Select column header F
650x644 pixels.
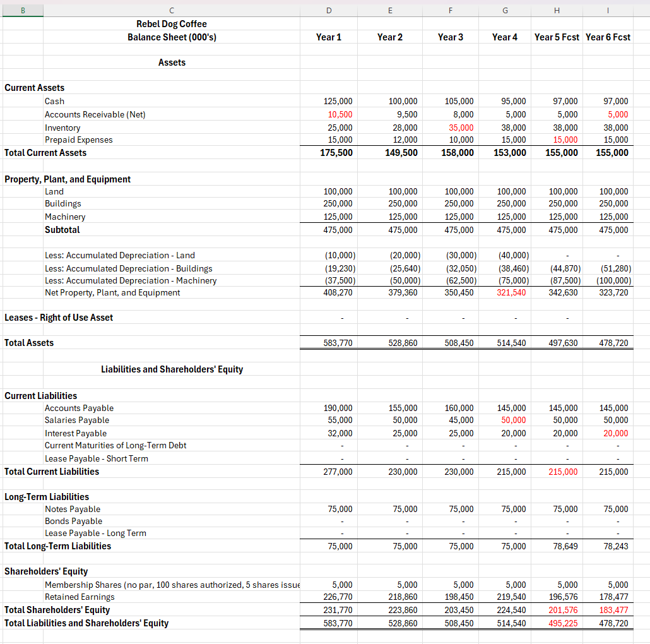coord(451,11)
